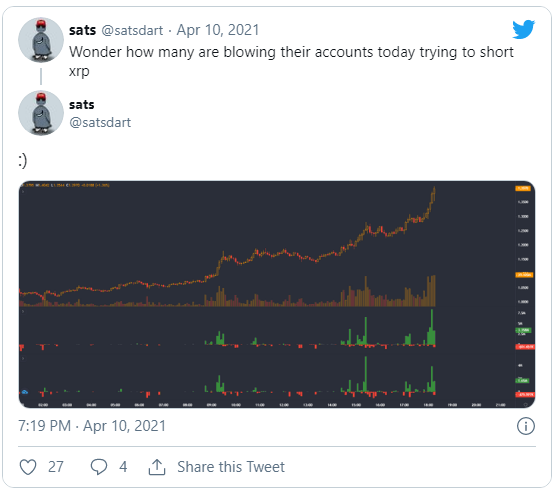Open the Apr 10, 2021 date link in the header

(x=218, y=30)
